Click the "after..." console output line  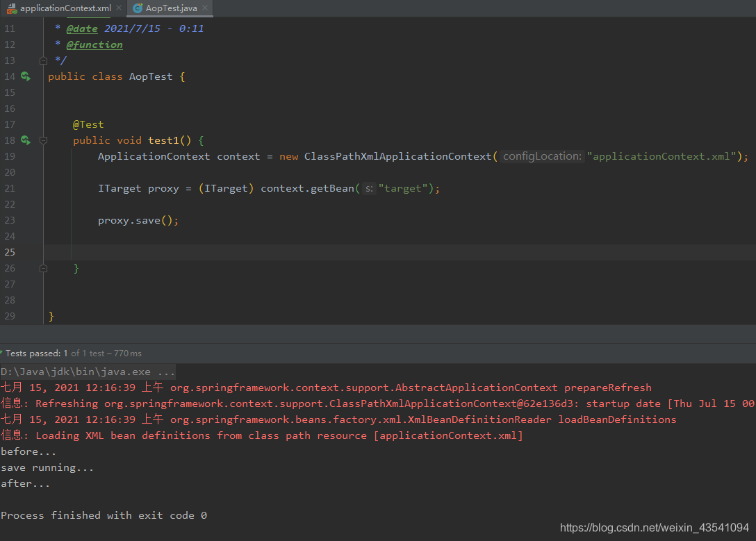[x=25, y=483]
